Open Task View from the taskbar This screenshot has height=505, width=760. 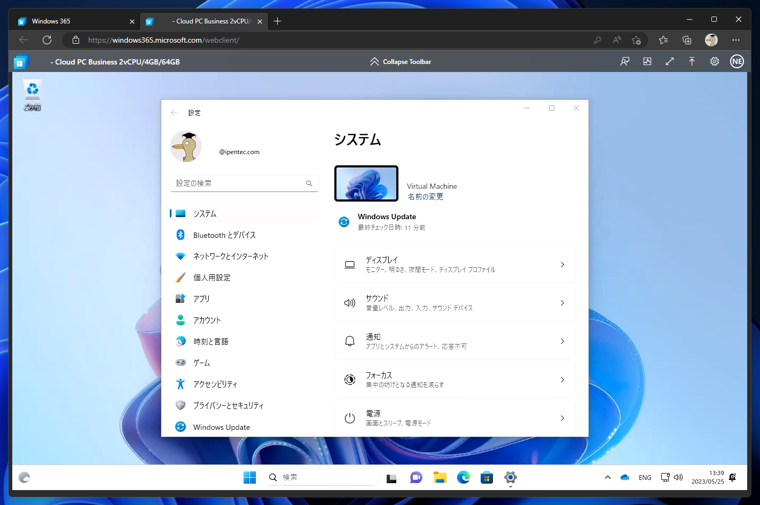pos(392,478)
